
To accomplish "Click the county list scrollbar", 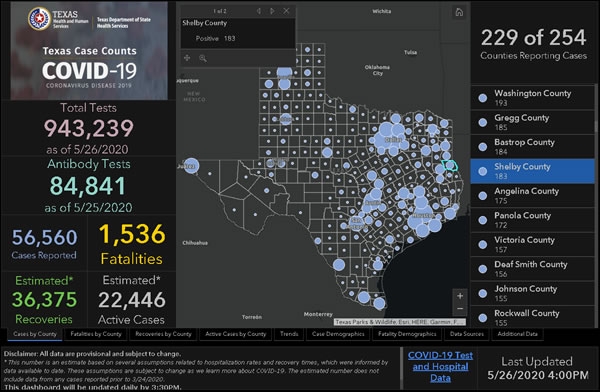I will tap(596, 126).
